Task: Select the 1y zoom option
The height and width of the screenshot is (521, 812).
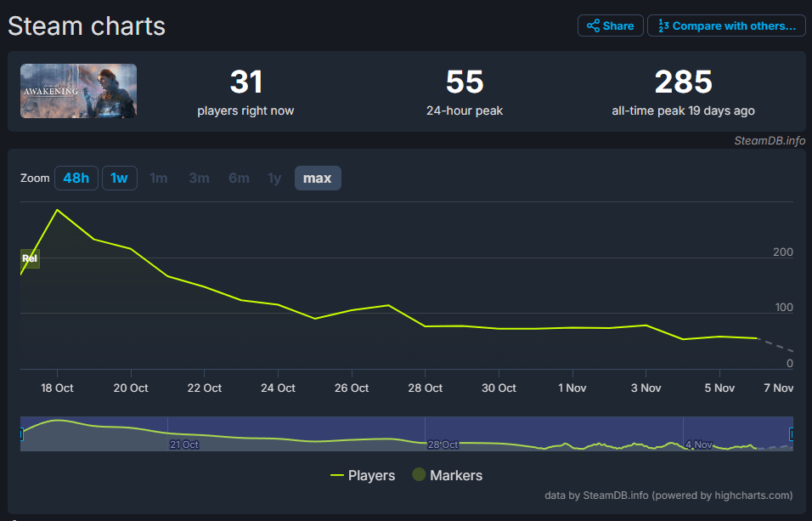Action: click(x=274, y=178)
